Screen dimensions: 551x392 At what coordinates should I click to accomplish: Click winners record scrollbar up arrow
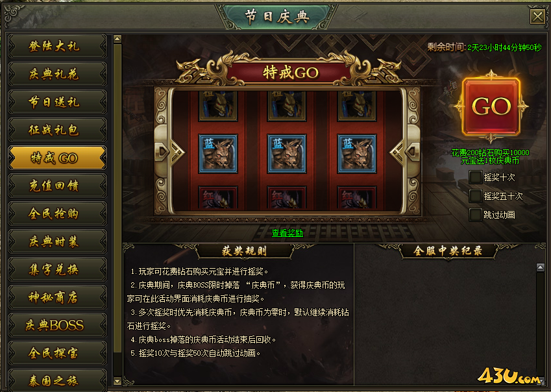tap(541, 267)
